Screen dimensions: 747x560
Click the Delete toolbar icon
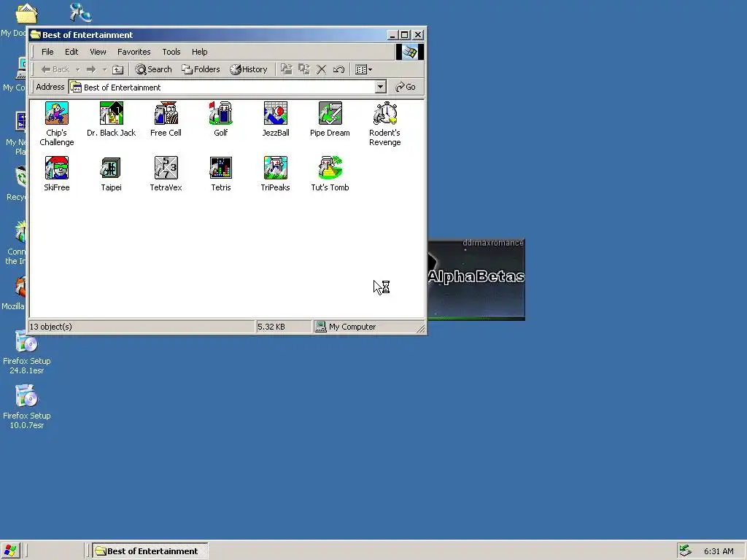(322, 69)
